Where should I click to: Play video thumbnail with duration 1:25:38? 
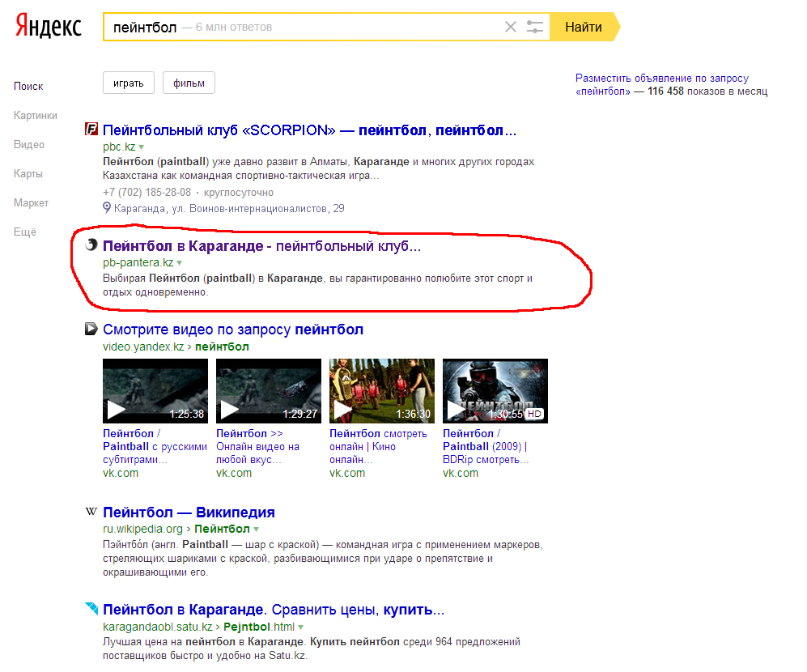[x=155, y=391]
